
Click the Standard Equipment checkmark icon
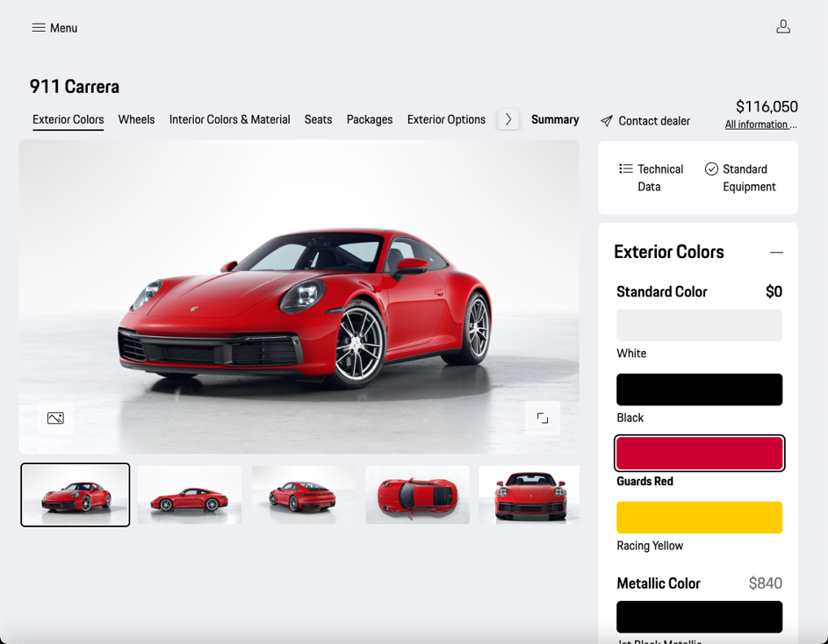pos(711,169)
